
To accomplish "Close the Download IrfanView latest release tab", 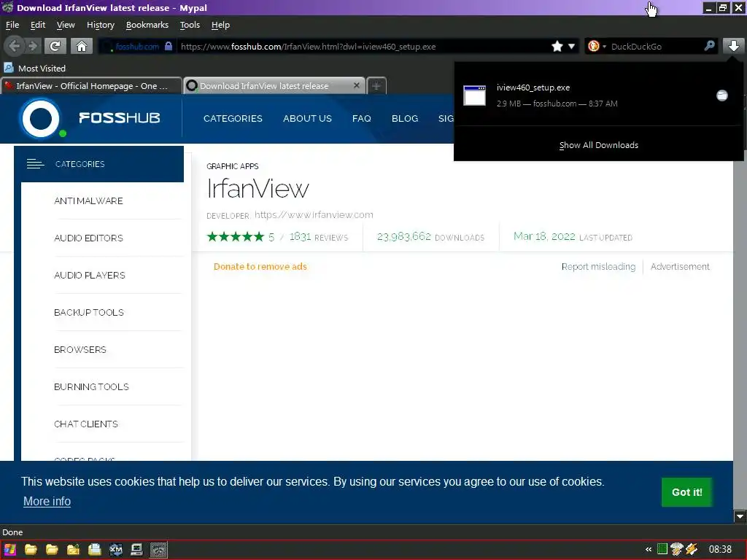I will point(356,85).
